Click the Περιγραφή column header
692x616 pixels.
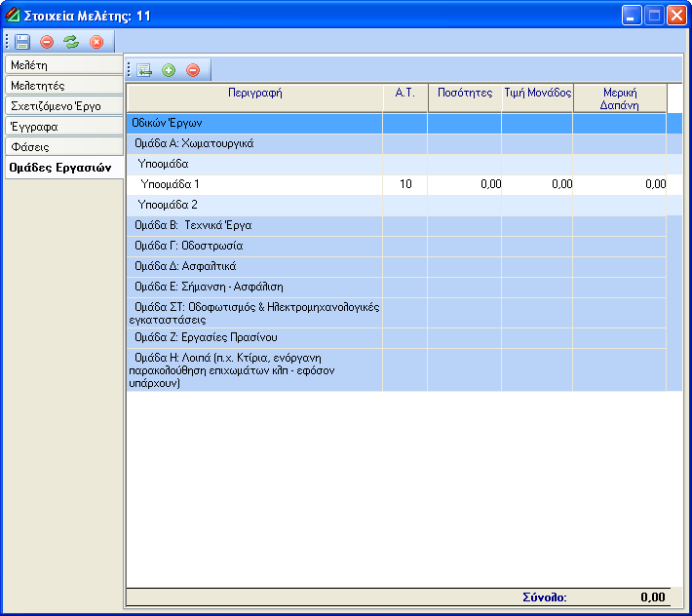pos(254,98)
